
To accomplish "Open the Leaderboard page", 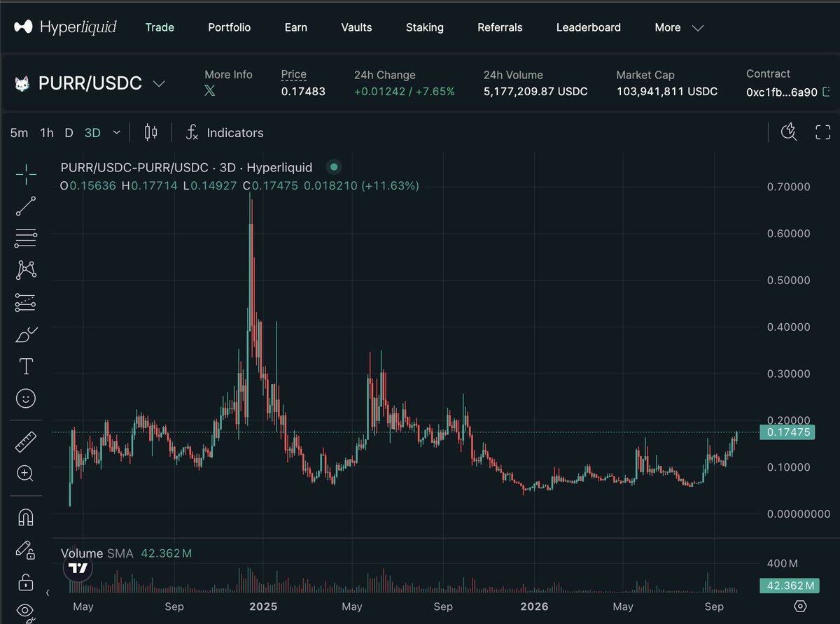I will point(589,27).
